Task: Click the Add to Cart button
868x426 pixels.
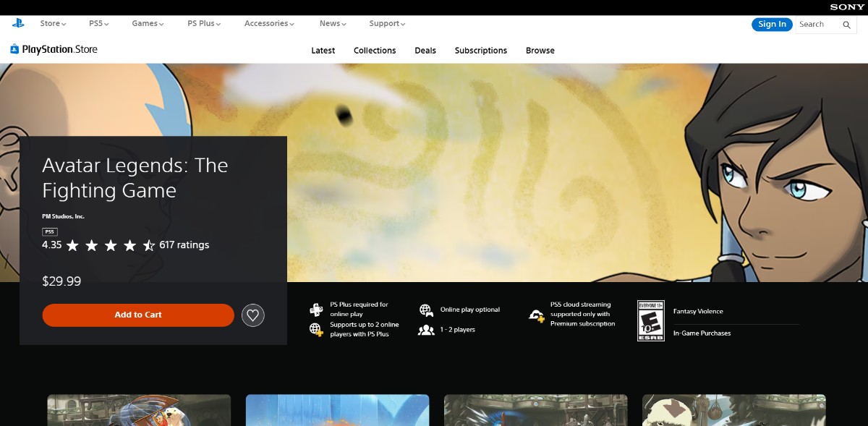Action: click(138, 315)
